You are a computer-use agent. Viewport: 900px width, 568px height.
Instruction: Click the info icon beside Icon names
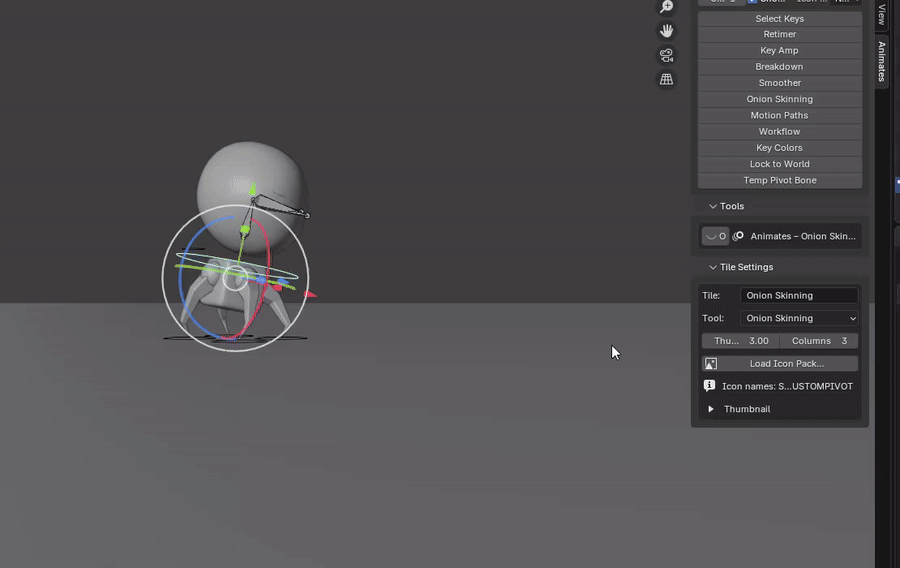pyautogui.click(x=709, y=386)
